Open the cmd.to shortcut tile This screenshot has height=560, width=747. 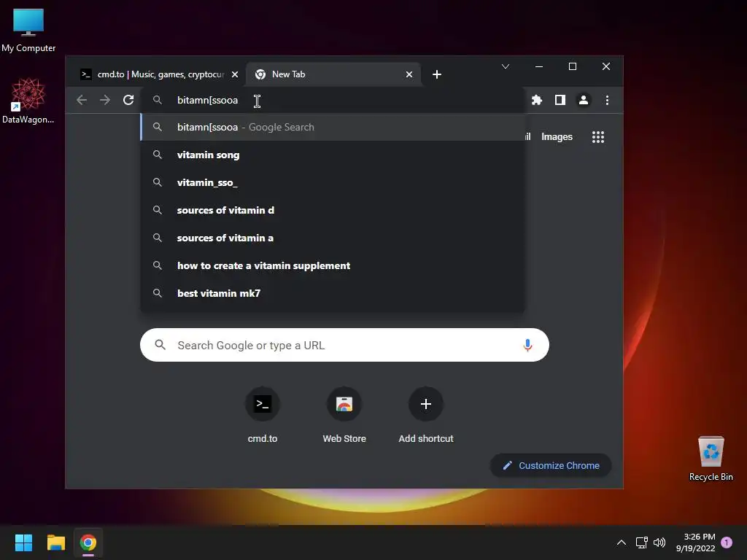click(263, 415)
